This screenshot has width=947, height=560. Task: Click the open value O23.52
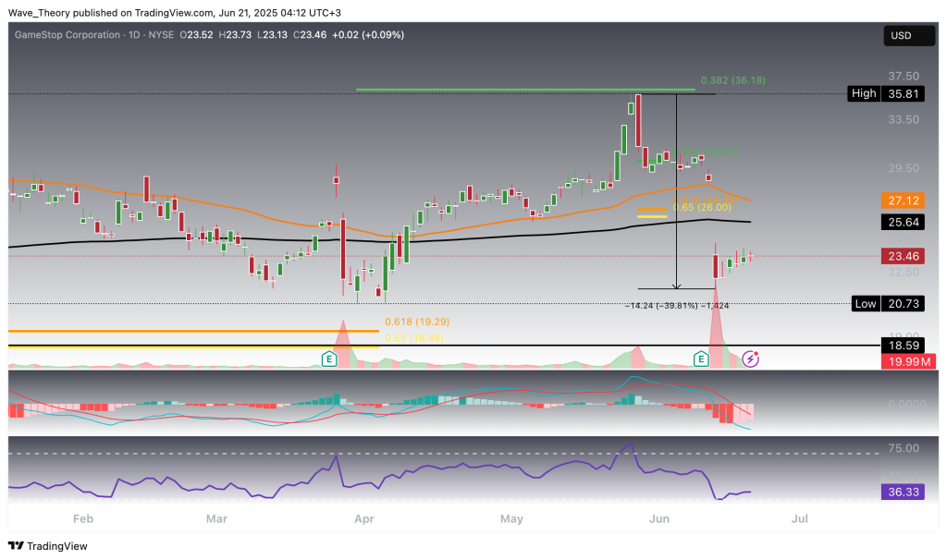point(196,35)
